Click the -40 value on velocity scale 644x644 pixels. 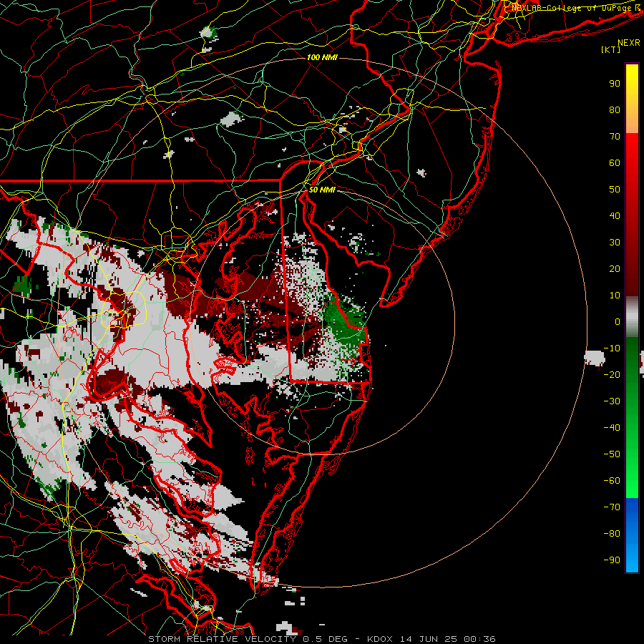[x=612, y=428]
